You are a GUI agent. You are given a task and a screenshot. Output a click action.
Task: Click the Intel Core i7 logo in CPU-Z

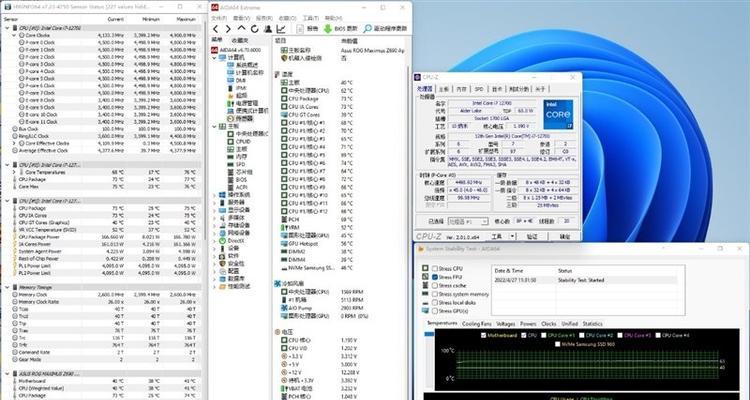point(558,115)
